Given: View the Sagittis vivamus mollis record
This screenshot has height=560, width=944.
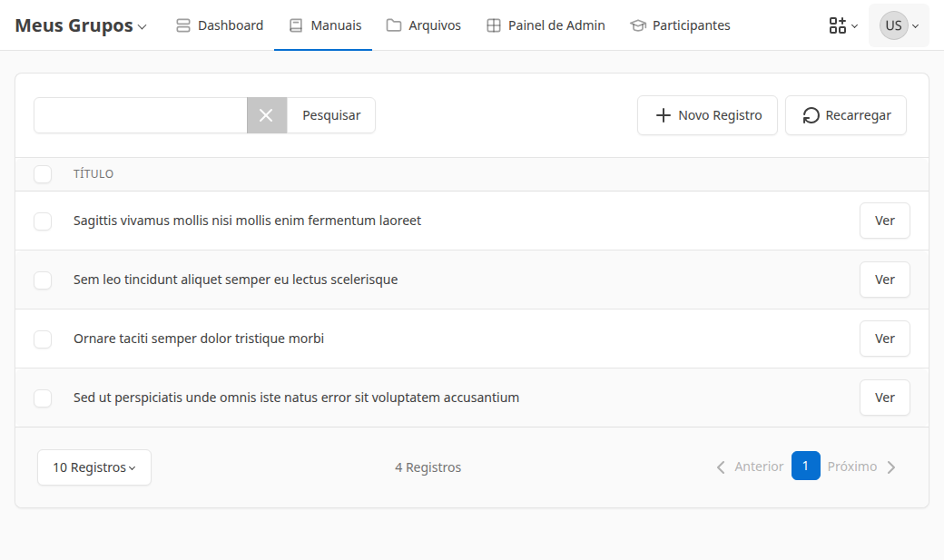Looking at the screenshot, I should pyautogui.click(x=884, y=221).
